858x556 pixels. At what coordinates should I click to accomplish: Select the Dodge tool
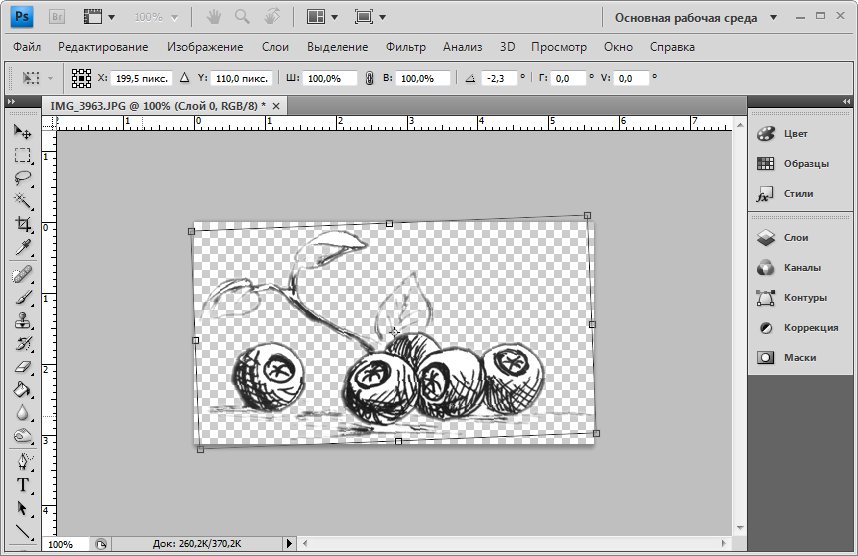(22, 436)
